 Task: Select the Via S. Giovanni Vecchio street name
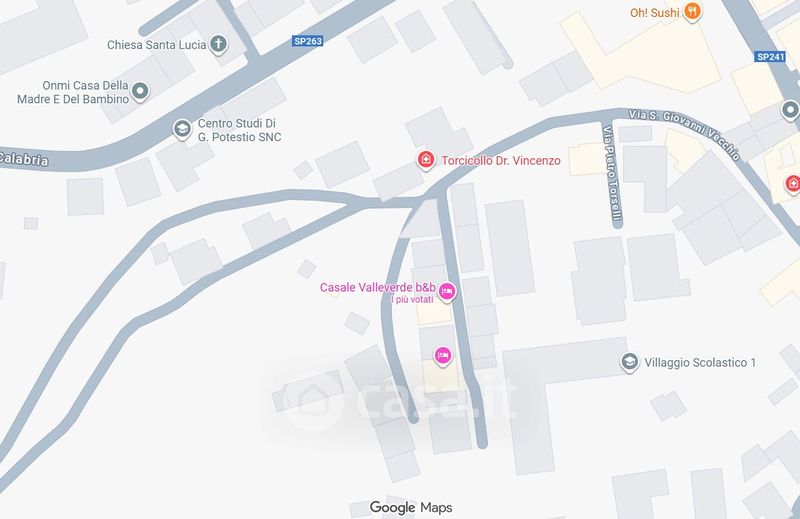[x=684, y=134]
